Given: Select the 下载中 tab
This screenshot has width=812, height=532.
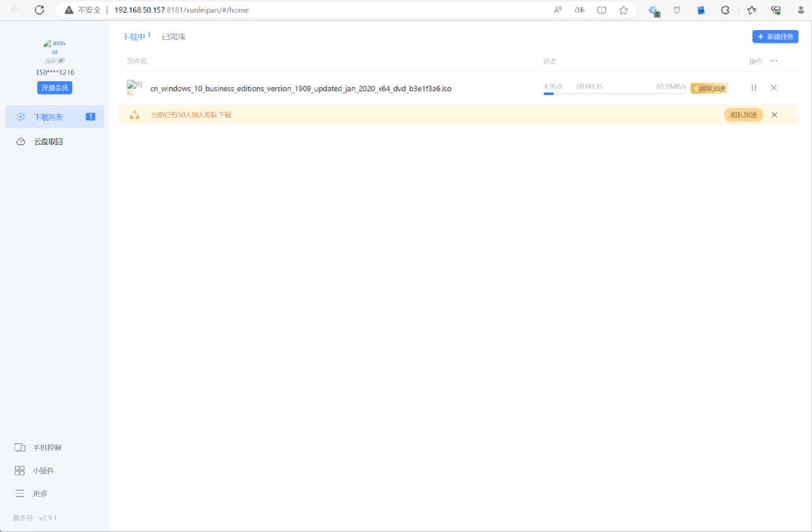Looking at the screenshot, I should [x=135, y=36].
